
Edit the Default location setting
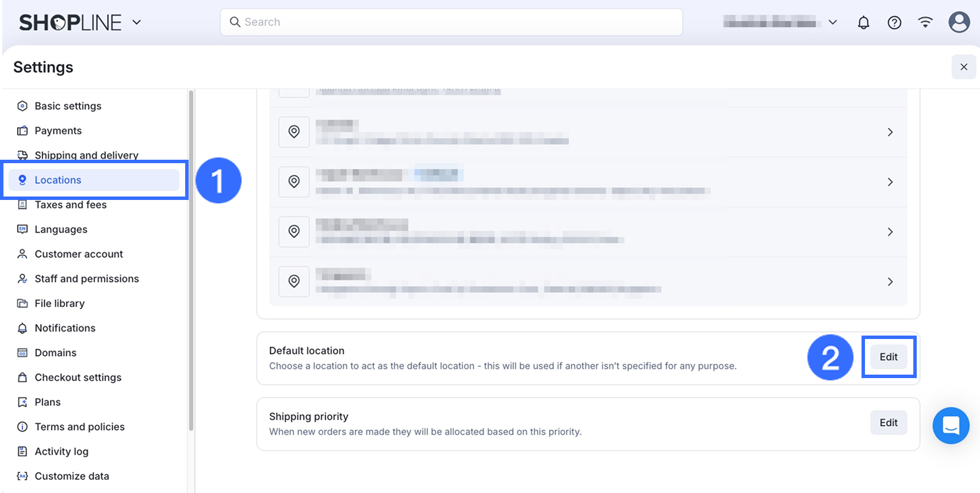coord(888,357)
